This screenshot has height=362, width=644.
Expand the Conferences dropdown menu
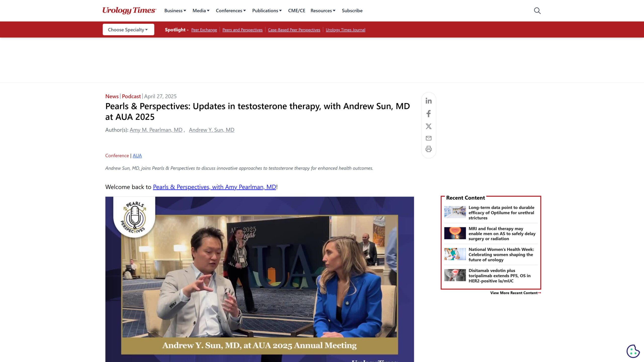click(230, 11)
